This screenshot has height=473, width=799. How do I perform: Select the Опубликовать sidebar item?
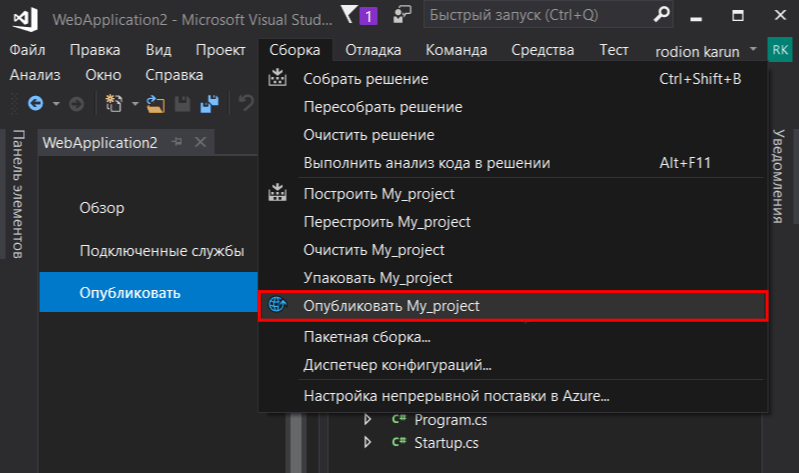pos(149,292)
